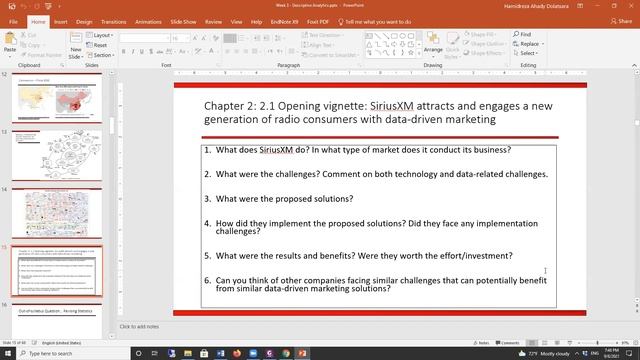Click Clear All Formatting icon
Image resolution: width=640 pixels, height=360 pixels.
click(x=216, y=38)
